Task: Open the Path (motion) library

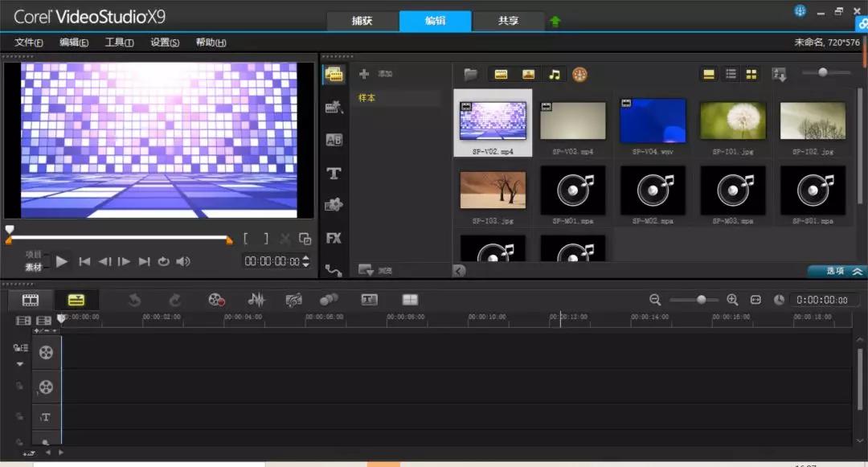Action: click(334, 270)
